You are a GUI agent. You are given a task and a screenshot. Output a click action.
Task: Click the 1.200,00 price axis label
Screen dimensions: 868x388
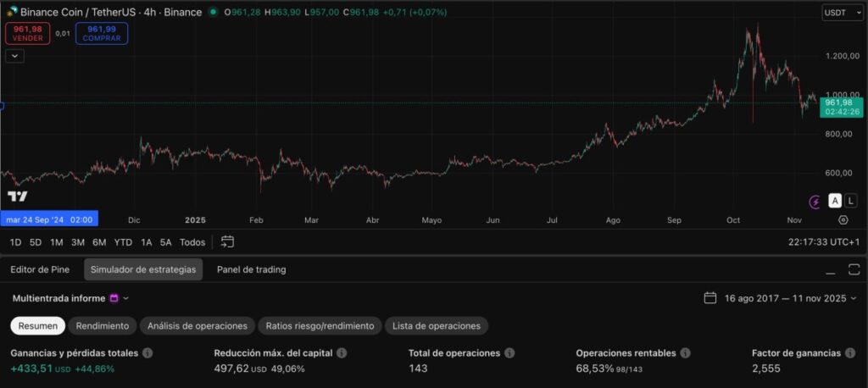(842, 56)
